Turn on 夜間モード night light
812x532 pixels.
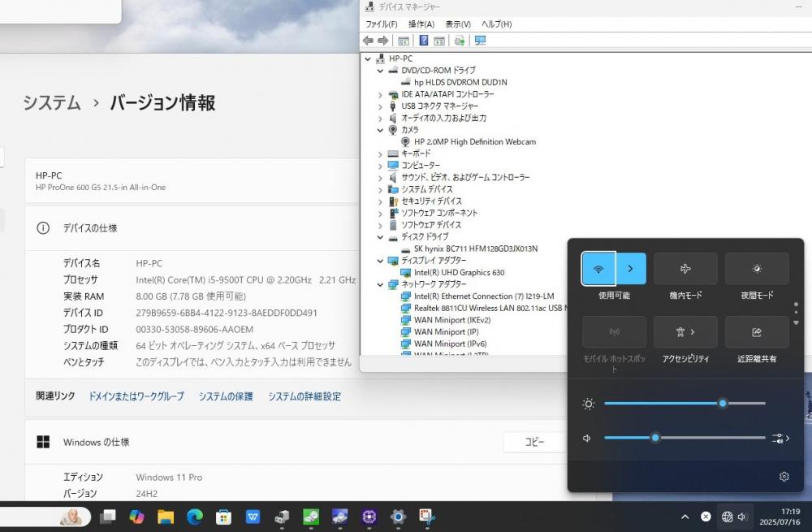pyautogui.click(x=757, y=268)
